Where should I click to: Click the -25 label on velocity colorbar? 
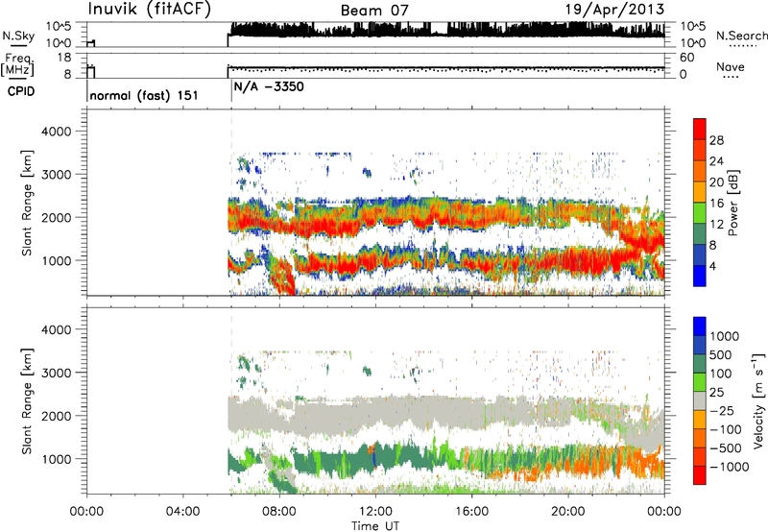(722, 410)
